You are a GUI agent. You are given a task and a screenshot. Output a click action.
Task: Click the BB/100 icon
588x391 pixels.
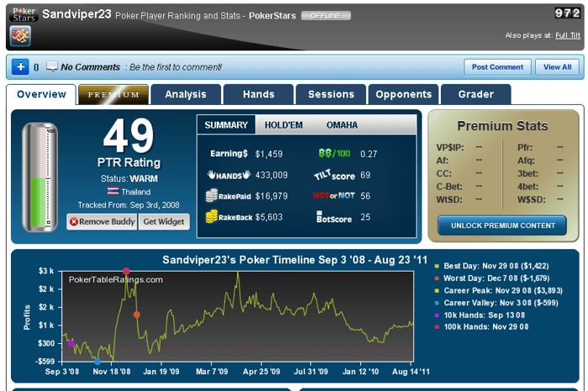coord(334,154)
